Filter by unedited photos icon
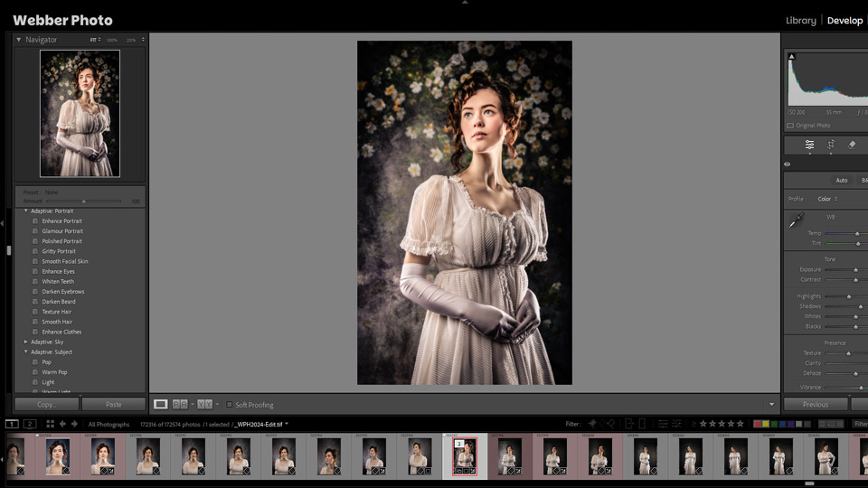The width and height of the screenshot is (868, 488). (x=676, y=424)
